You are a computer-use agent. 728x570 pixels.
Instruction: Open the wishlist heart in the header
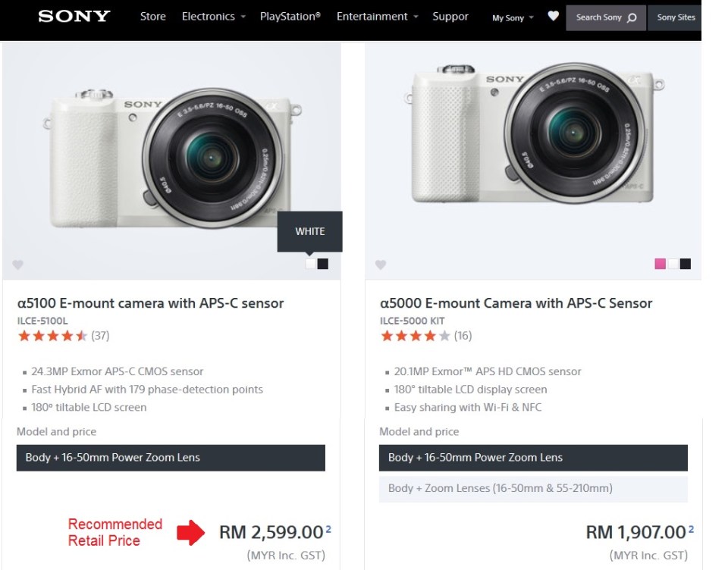click(554, 16)
